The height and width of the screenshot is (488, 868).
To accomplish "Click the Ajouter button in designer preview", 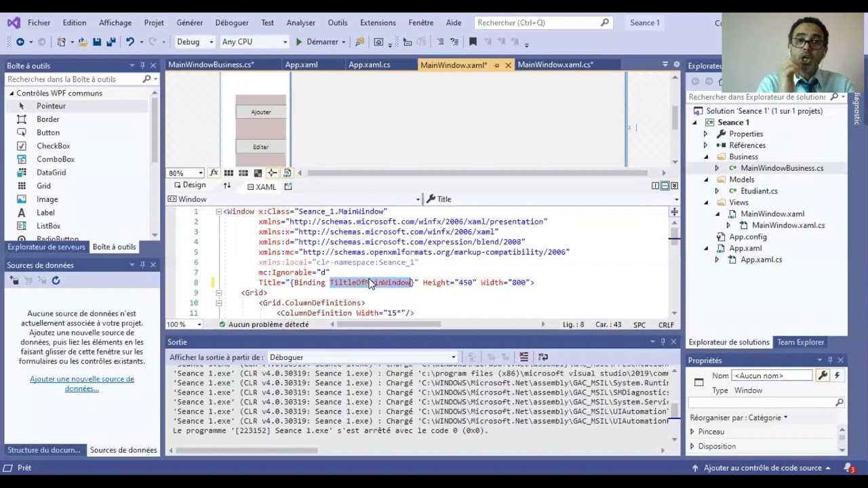I will (x=261, y=113).
